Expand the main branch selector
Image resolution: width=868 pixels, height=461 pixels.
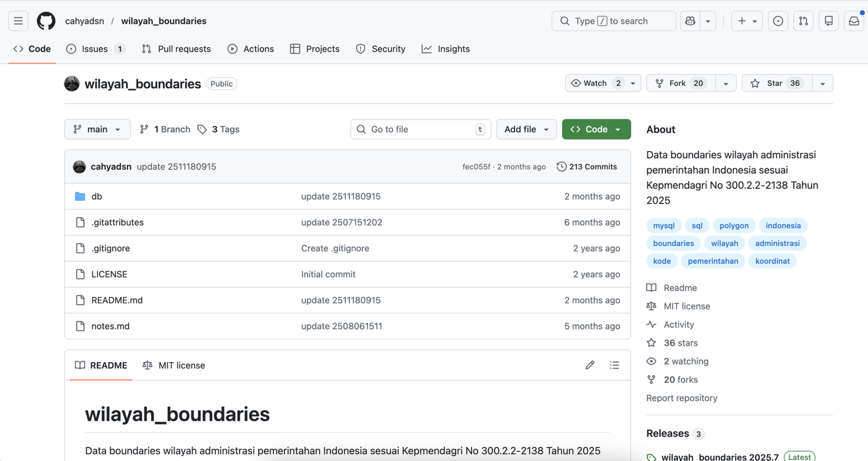point(97,129)
